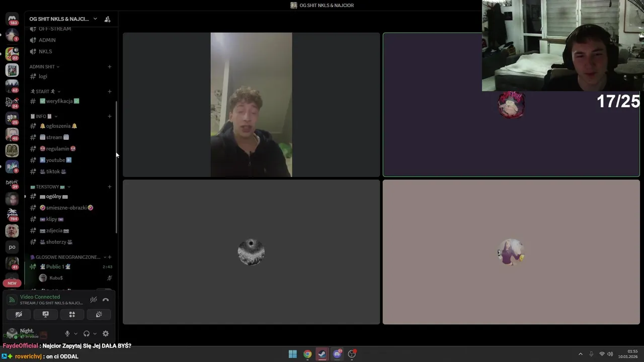The image size is (644, 362).
Task: Focus the beige tile participant
Action: click(511, 252)
